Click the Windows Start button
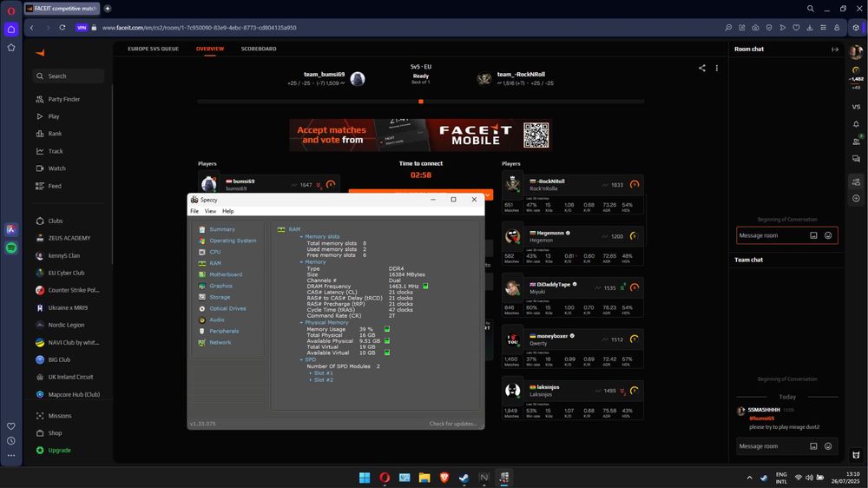868x488 pixels. 365,478
